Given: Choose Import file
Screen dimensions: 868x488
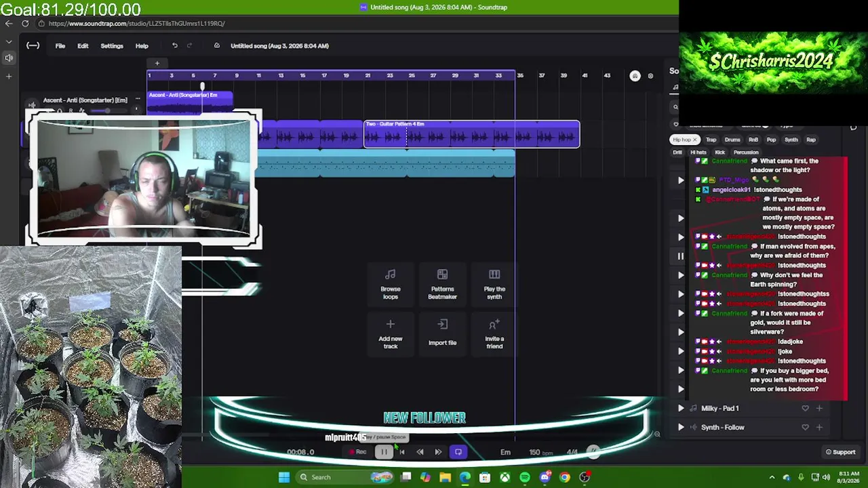Looking at the screenshot, I should pos(442,333).
